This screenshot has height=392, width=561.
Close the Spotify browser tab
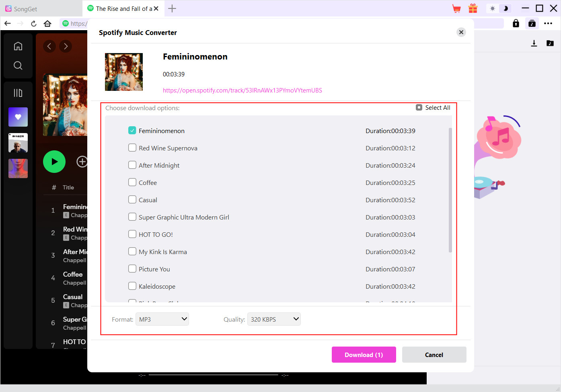156,8
